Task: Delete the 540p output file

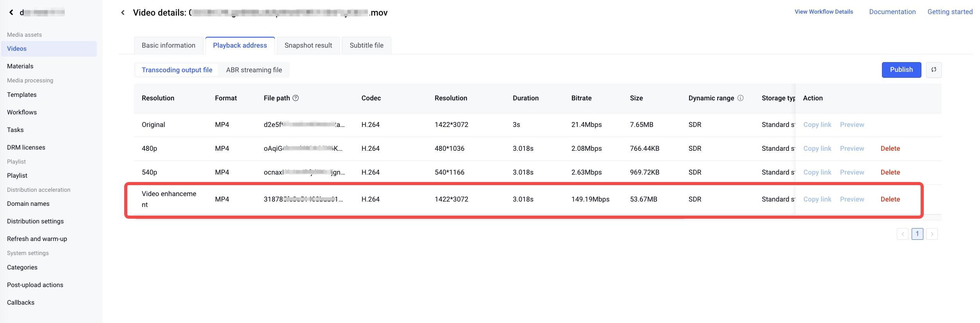Action: [890, 172]
